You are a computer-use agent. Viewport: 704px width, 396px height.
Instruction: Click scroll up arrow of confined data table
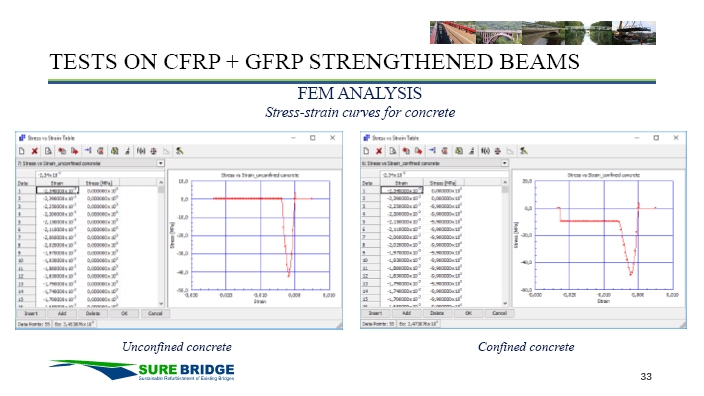505,182
